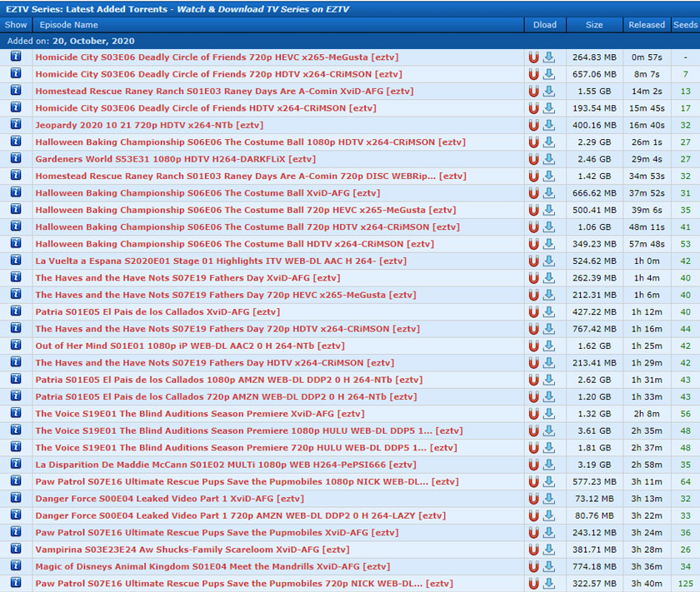Click magnet icon for La Disparition De Maddie McCann
The width and height of the screenshot is (700, 592).
point(533,465)
